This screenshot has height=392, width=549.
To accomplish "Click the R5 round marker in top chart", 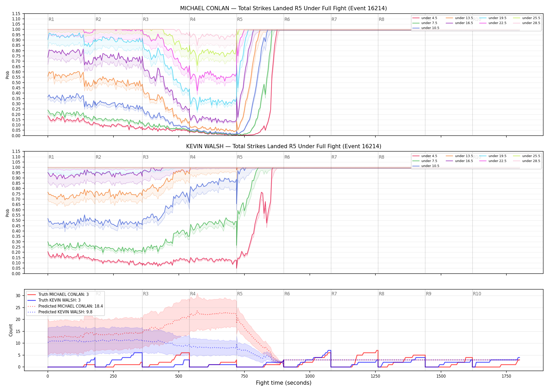I will (240, 19).
